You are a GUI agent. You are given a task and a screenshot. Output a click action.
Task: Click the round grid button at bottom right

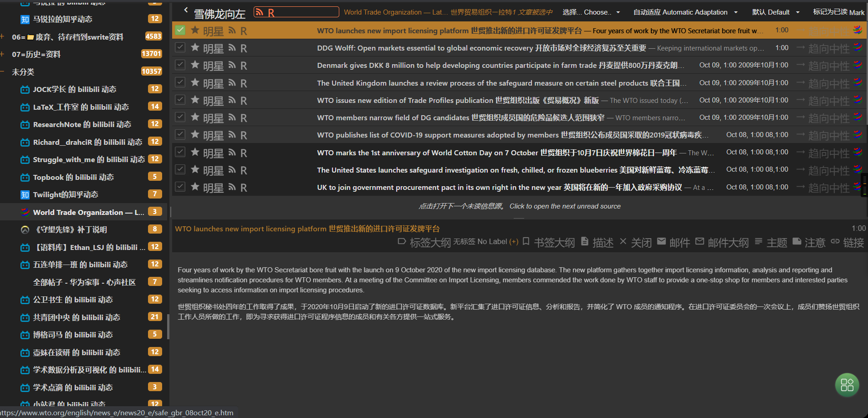point(846,385)
